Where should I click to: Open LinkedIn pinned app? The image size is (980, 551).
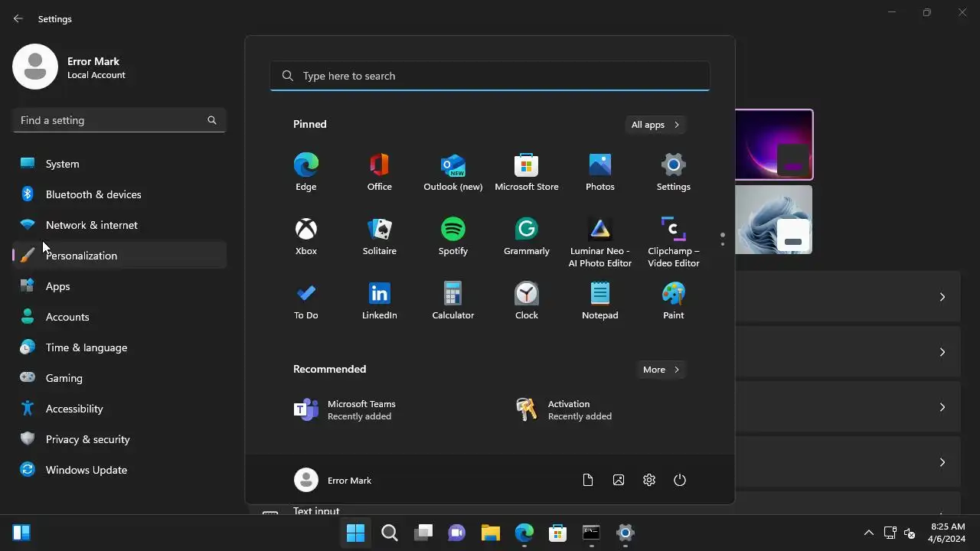(x=379, y=301)
